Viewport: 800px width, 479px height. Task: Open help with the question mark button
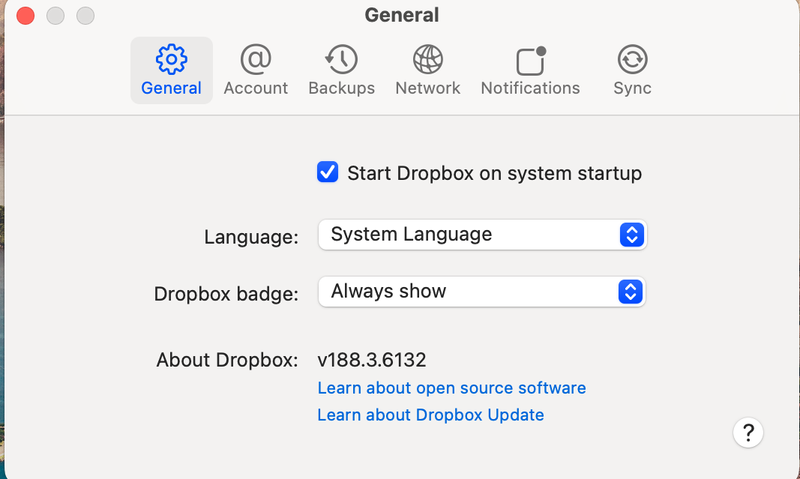click(748, 433)
